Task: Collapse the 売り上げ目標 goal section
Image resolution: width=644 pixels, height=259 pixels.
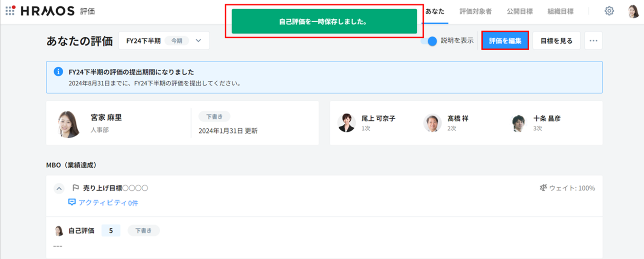Action: click(x=59, y=188)
